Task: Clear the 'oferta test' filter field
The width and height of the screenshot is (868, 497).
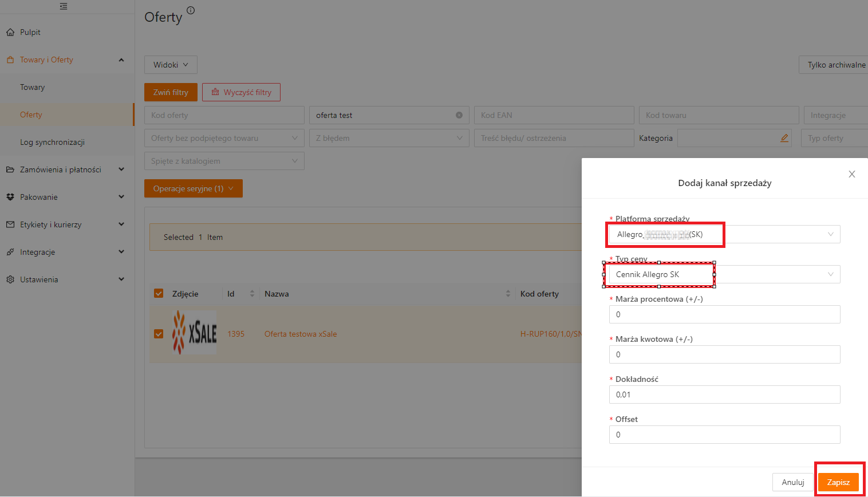Action: tap(459, 115)
